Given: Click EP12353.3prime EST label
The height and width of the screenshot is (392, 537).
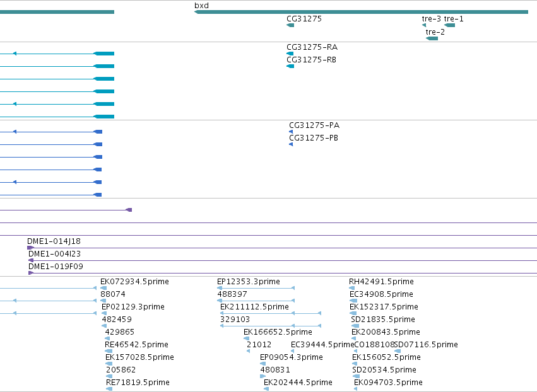Looking at the screenshot, I should pos(248,282).
